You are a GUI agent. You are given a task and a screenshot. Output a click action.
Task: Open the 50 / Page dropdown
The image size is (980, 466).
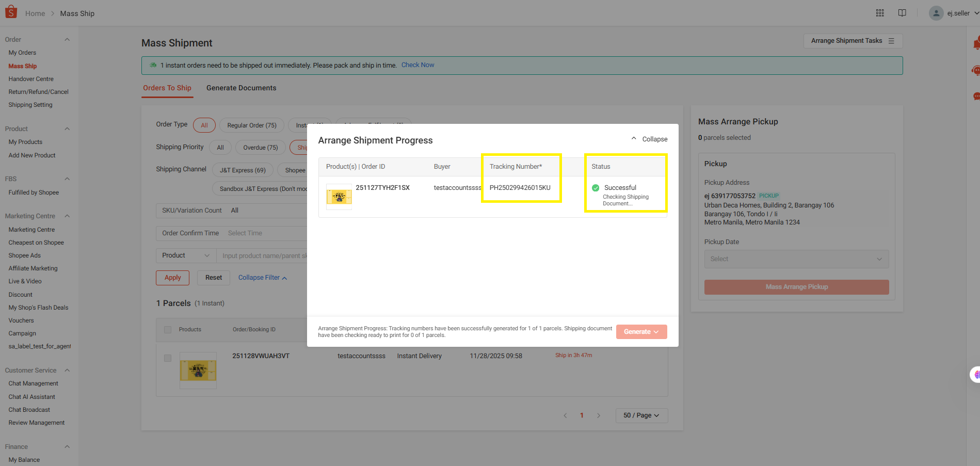tap(641, 415)
